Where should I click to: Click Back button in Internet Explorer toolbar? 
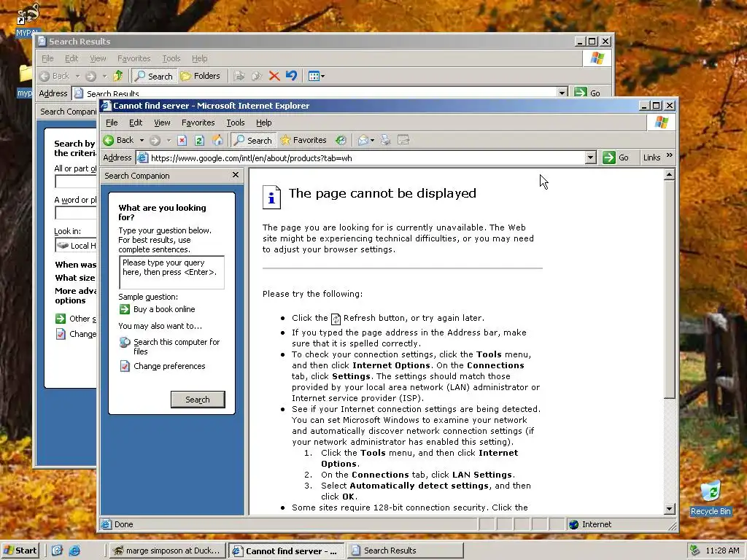pyautogui.click(x=119, y=140)
